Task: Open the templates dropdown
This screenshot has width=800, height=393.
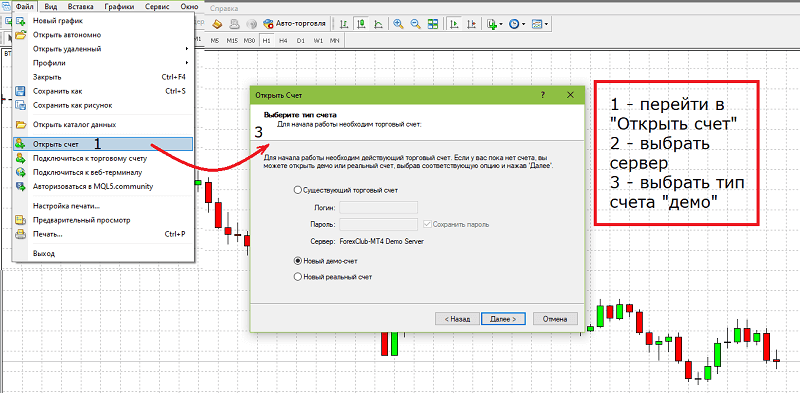Action: pyautogui.click(x=540, y=23)
